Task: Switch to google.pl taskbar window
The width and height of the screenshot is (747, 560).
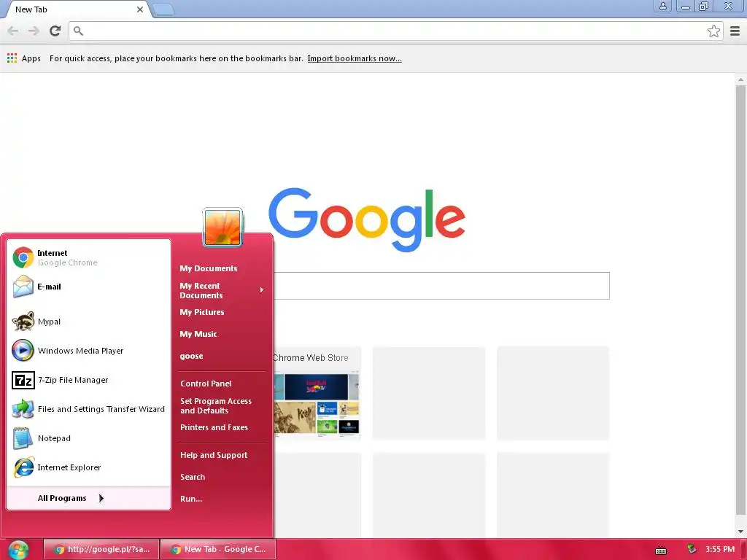Action: pyautogui.click(x=101, y=550)
